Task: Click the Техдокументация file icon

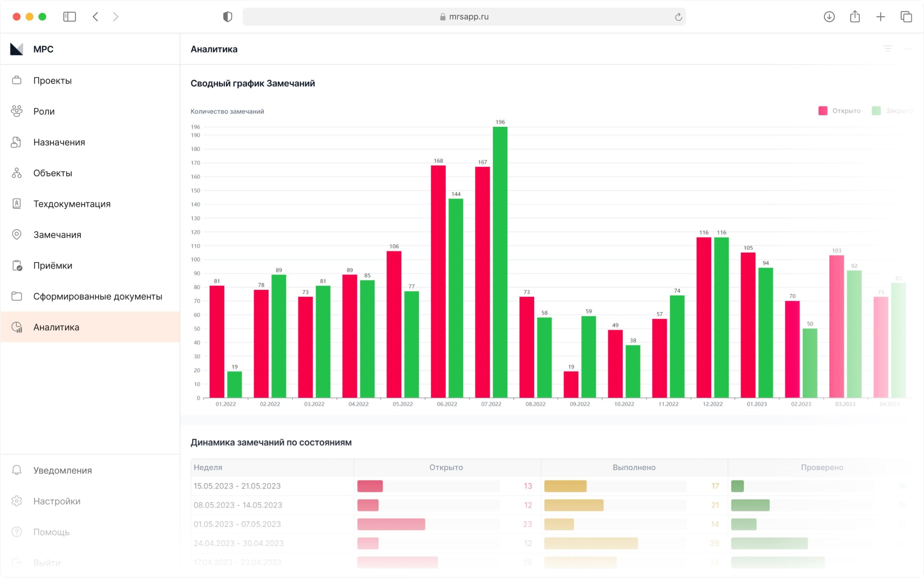Action: coord(16,204)
